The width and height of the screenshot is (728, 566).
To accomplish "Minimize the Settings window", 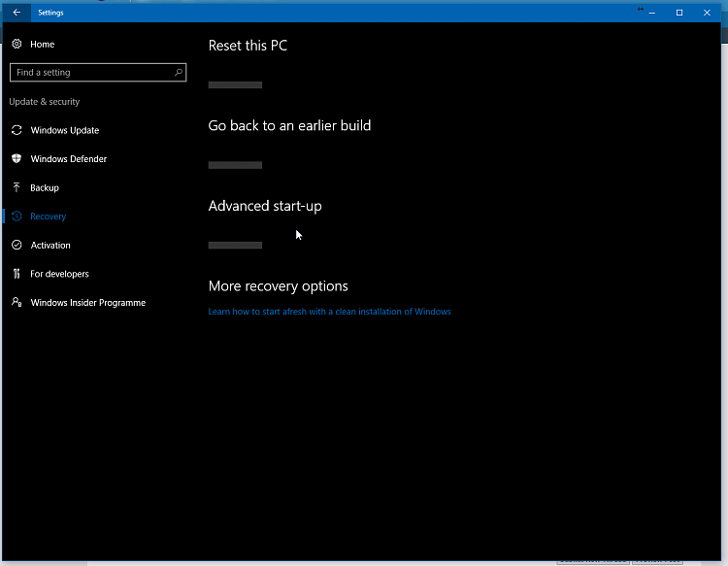I will coord(652,13).
